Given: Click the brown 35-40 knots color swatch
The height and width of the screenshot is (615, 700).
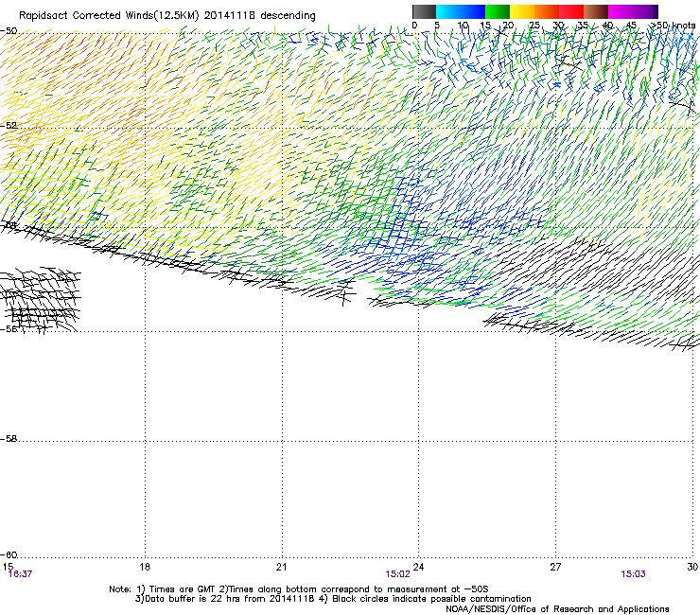Looking at the screenshot, I should [596, 11].
